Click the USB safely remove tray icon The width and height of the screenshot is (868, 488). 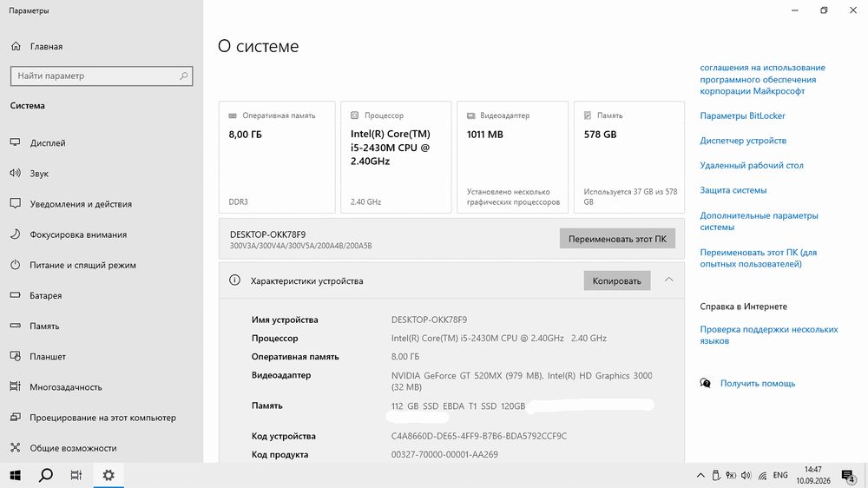(x=716, y=475)
